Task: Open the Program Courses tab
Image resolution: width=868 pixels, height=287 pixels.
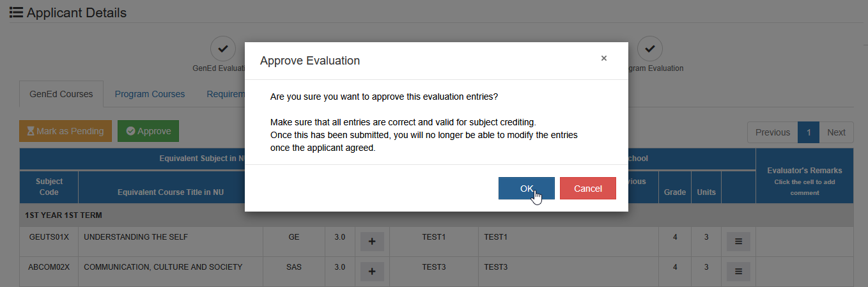Action: 150,94
